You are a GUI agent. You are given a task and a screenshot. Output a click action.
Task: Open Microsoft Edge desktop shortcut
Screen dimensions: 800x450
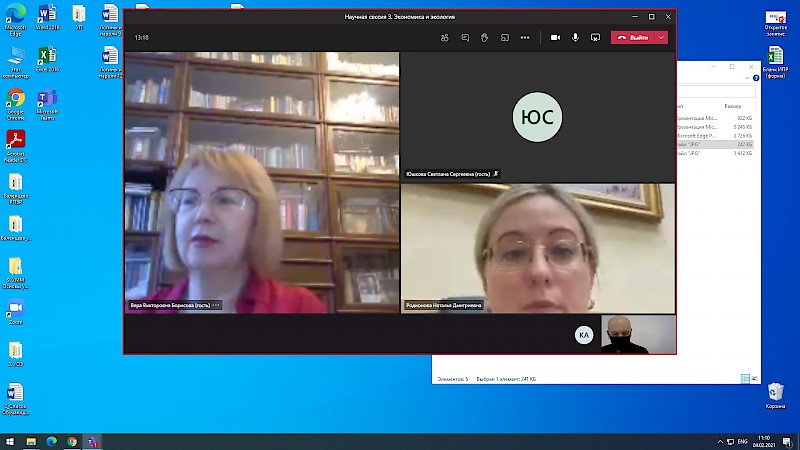click(16, 21)
